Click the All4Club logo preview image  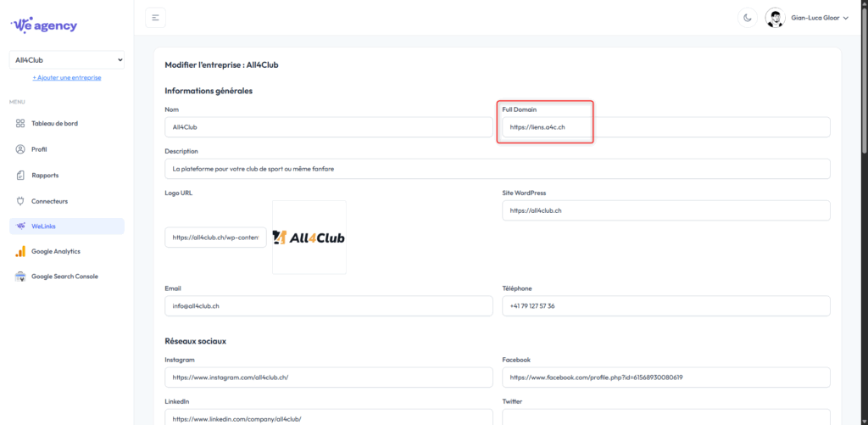point(309,238)
